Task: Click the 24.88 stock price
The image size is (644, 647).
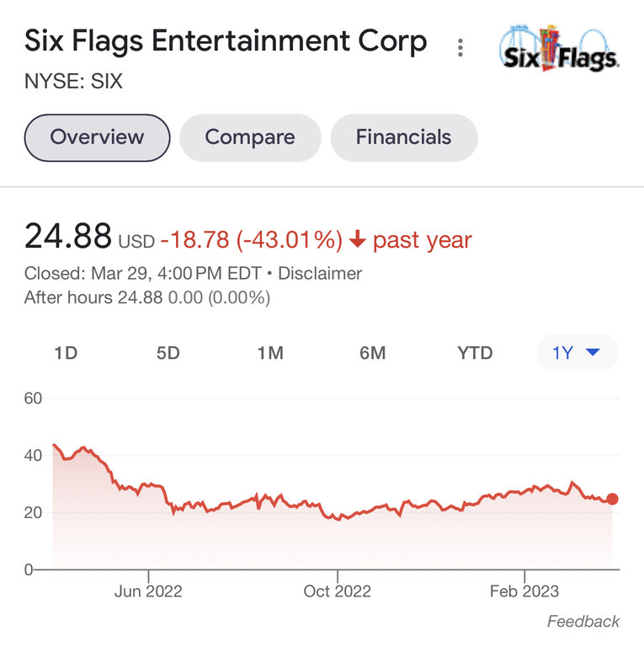Action: 67,237
